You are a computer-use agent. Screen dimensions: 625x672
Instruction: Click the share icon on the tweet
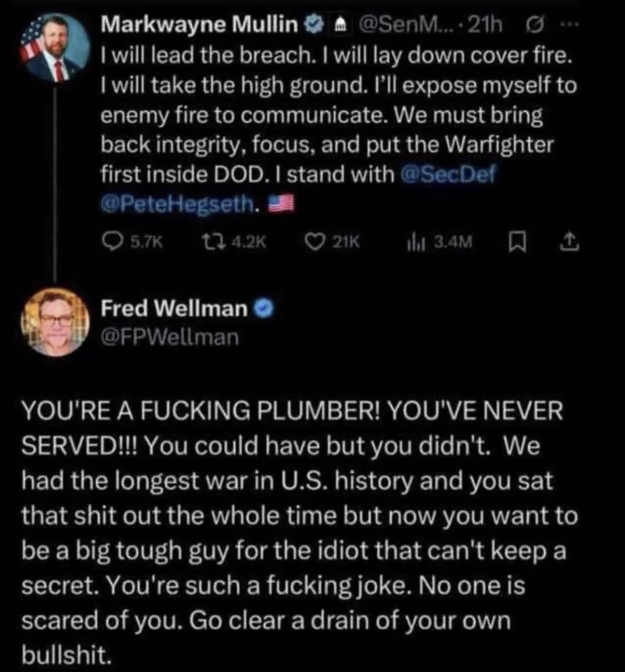coord(571,241)
